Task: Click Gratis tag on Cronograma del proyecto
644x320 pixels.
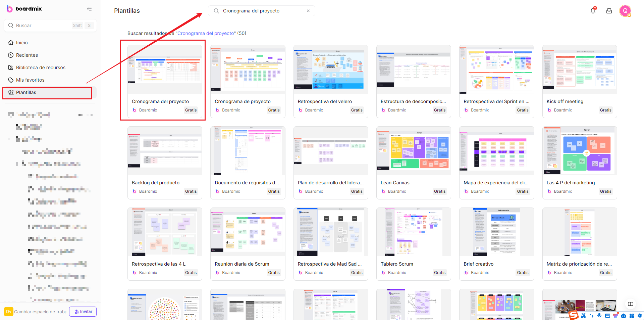Action: [191, 110]
